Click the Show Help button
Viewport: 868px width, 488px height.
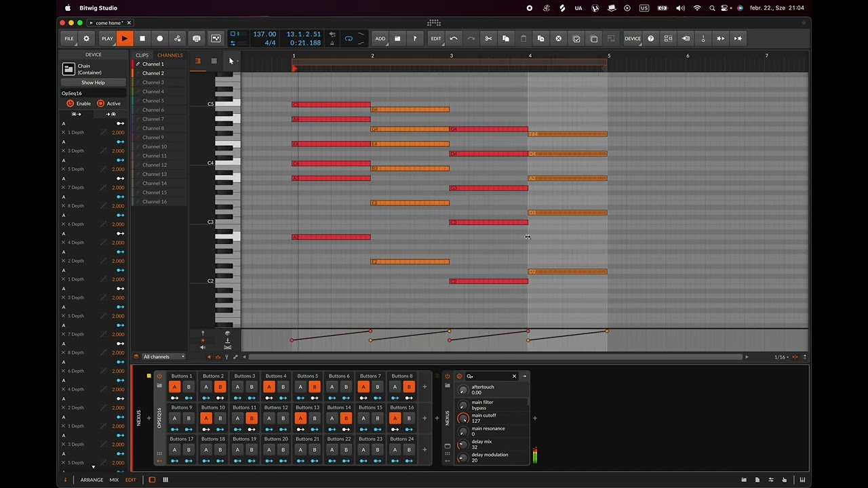(x=93, y=83)
